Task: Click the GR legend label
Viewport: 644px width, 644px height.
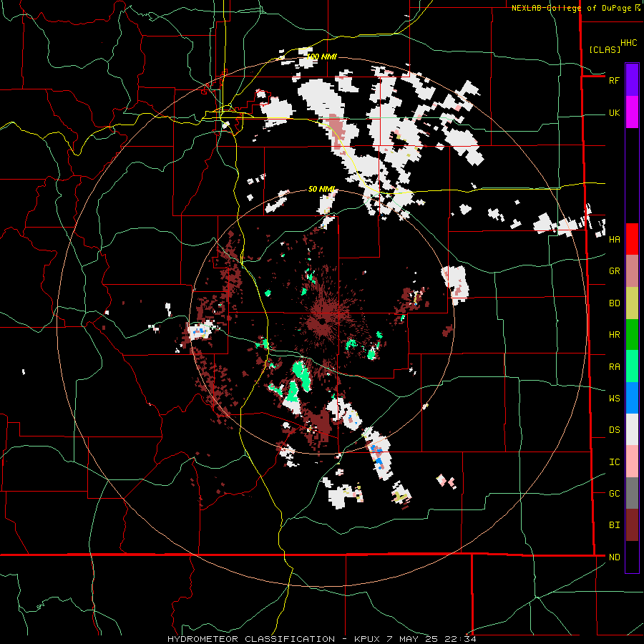Action: [x=614, y=271]
